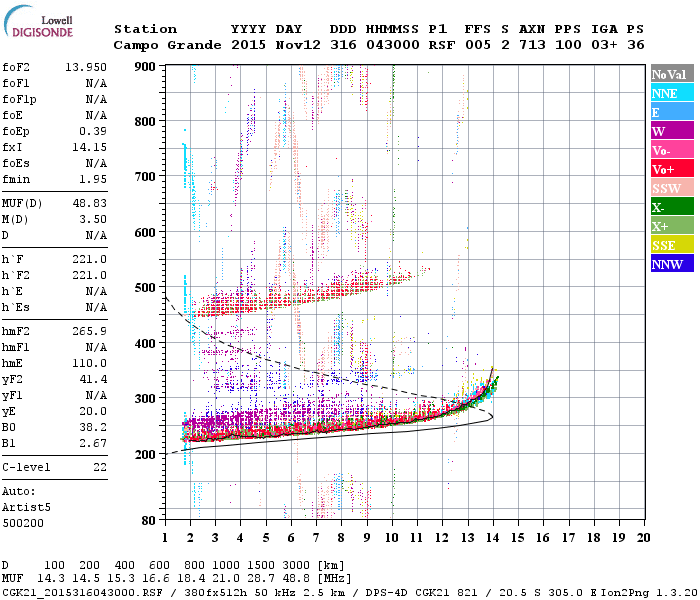The height and width of the screenshot is (600, 700).
Task: Click the RSF program value
Action: click(x=442, y=45)
